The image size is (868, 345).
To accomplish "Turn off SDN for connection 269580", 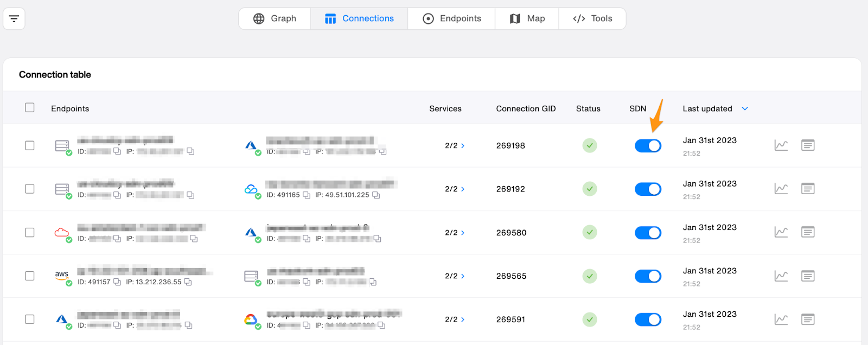I will (x=648, y=233).
